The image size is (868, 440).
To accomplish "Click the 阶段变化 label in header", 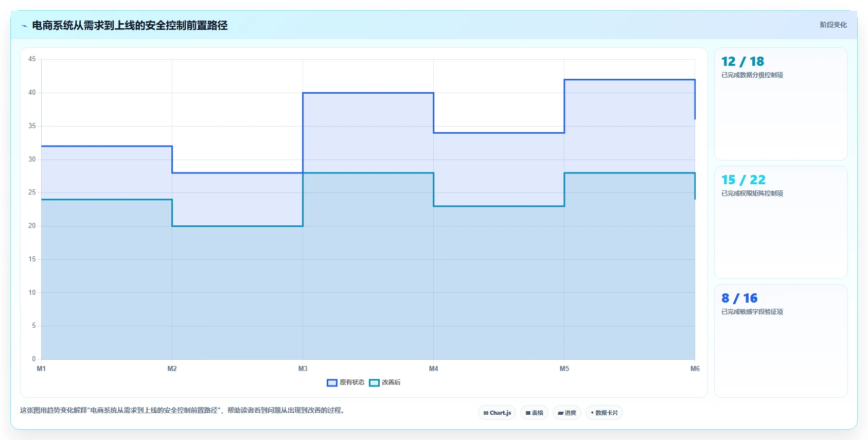I will click(833, 25).
